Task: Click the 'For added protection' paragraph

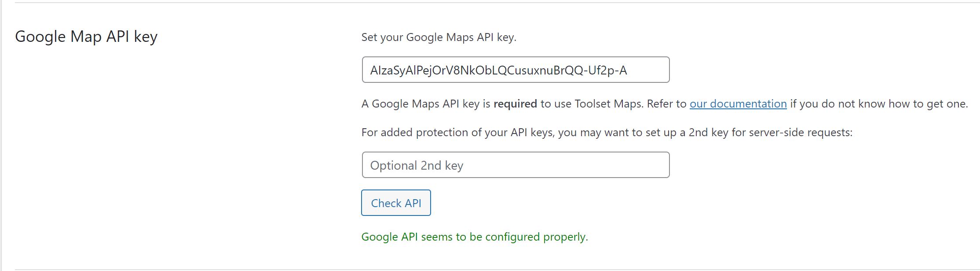Action: 607,133
